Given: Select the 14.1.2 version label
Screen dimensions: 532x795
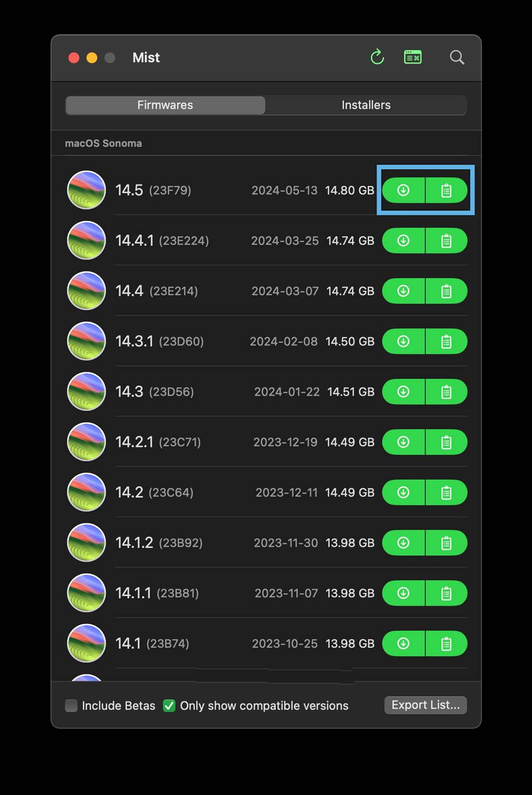Looking at the screenshot, I should coord(134,543).
